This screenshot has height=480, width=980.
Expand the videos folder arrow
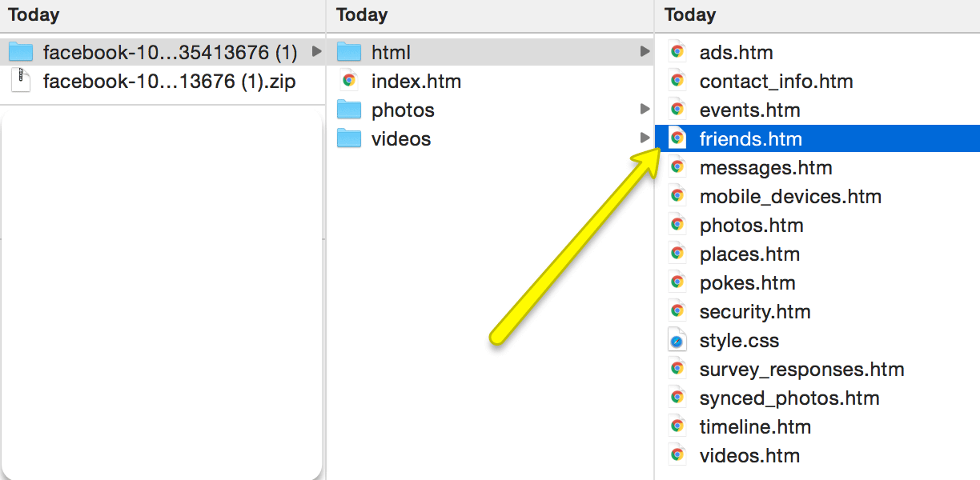click(x=645, y=138)
